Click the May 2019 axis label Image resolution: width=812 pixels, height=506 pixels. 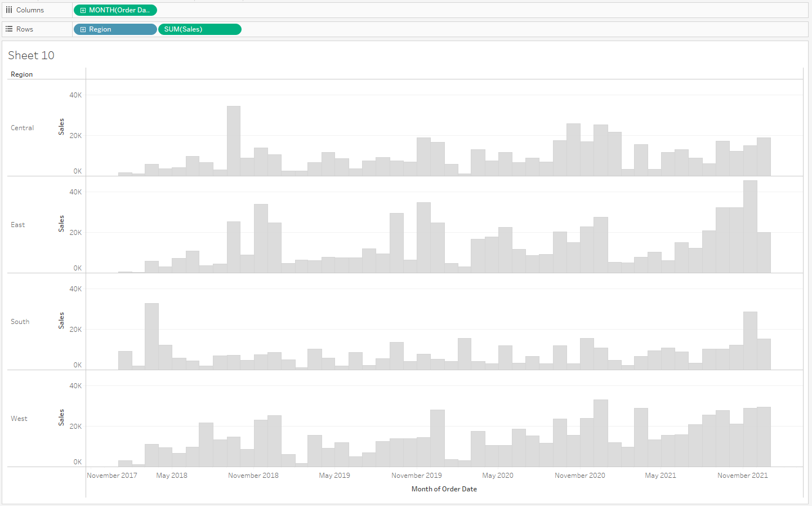point(334,476)
